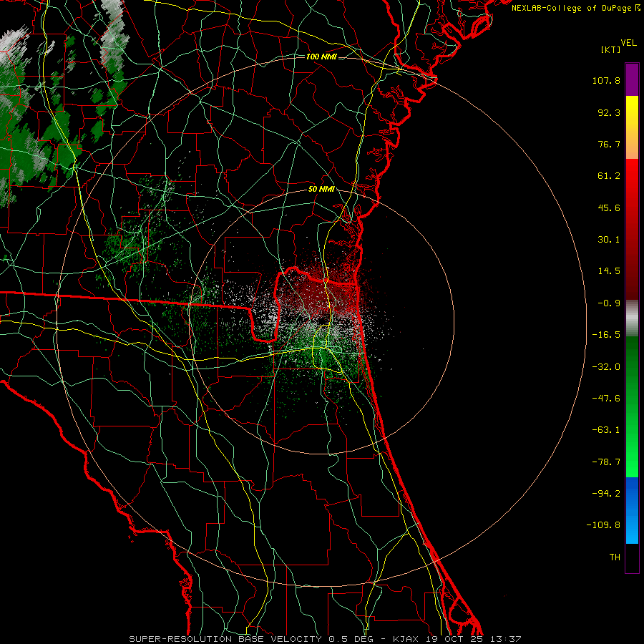Click the -47.6 legend value
The height and width of the screenshot is (644, 644).
(x=606, y=399)
